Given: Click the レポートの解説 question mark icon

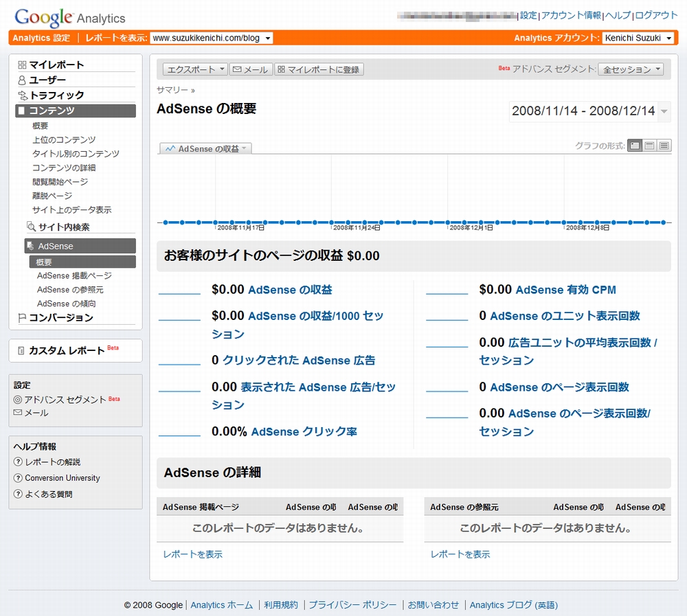Looking at the screenshot, I should [18, 461].
